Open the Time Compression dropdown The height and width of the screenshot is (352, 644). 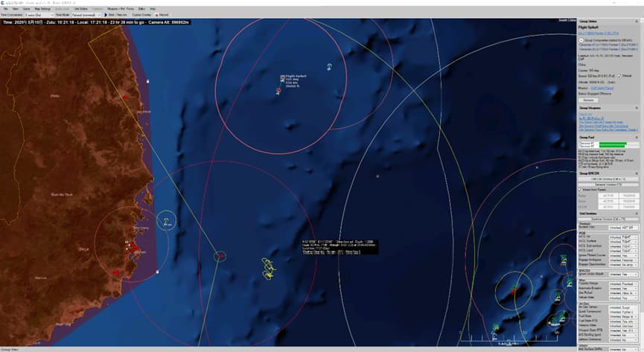(39, 15)
